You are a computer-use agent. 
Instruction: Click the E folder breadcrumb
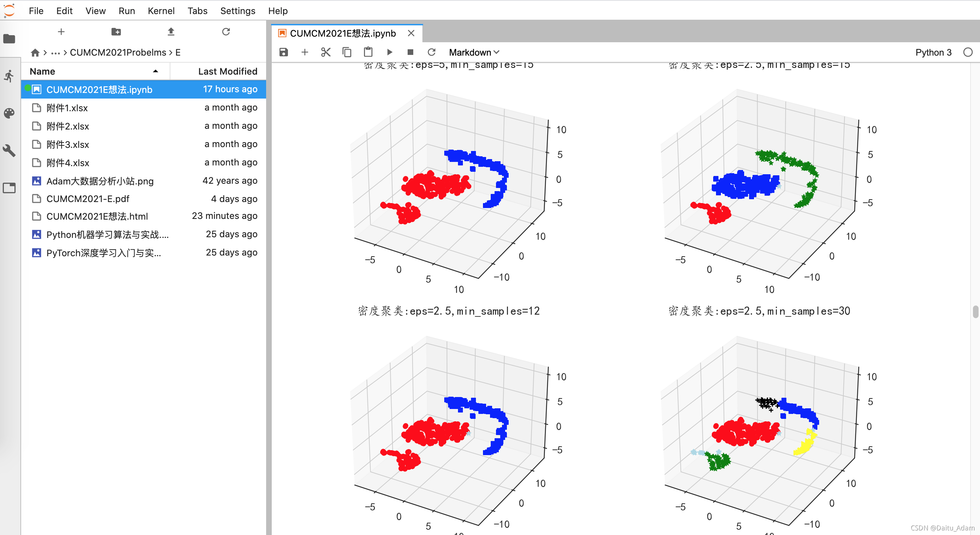(178, 52)
